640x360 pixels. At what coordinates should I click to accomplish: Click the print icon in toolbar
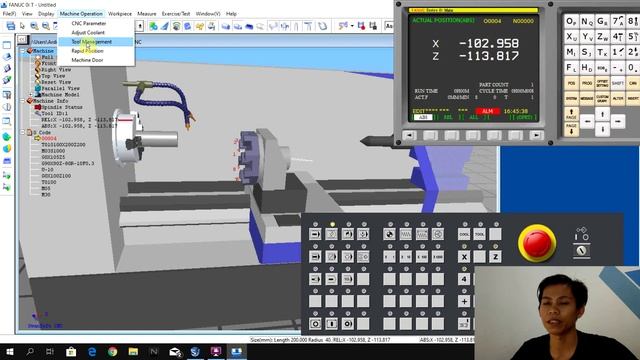point(11,26)
